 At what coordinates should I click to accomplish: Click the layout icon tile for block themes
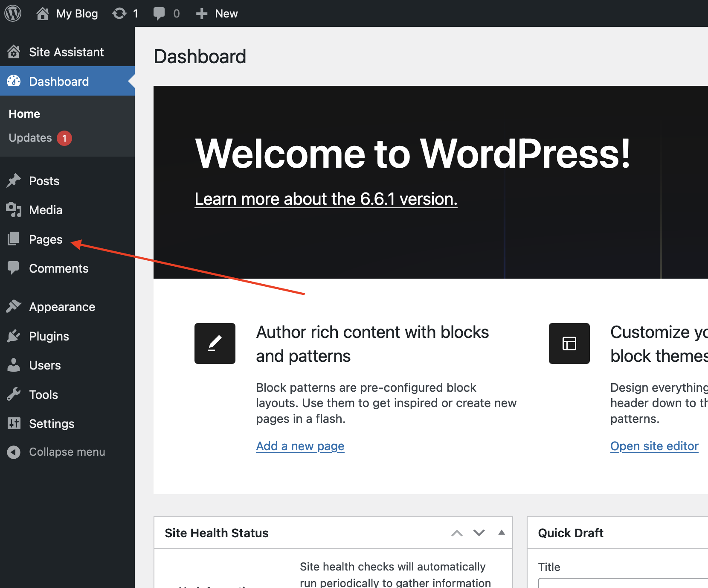(569, 343)
